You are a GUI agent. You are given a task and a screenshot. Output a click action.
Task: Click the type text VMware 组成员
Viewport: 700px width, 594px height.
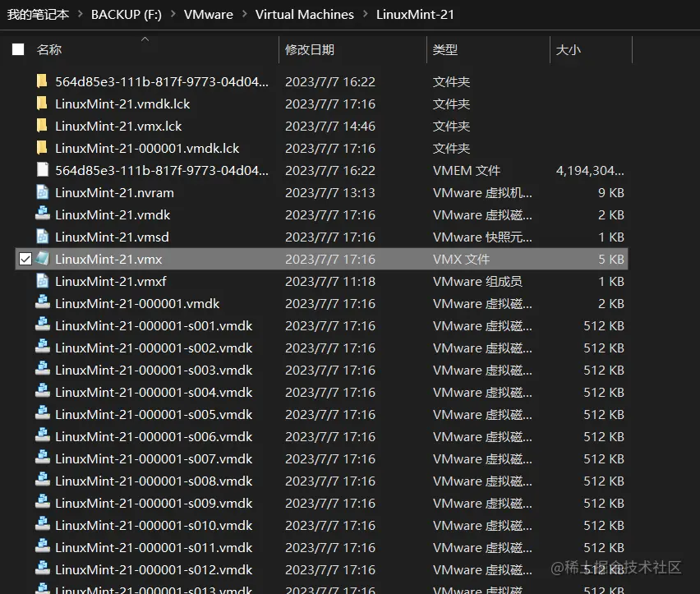477,282
